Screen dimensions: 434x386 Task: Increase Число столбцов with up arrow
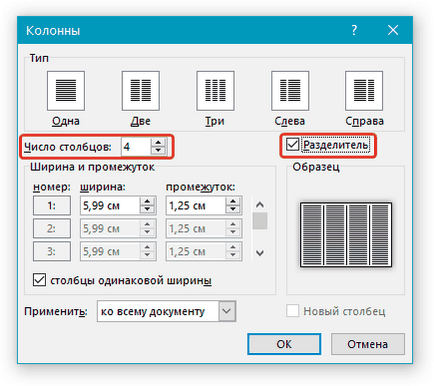tap(158, 143)
